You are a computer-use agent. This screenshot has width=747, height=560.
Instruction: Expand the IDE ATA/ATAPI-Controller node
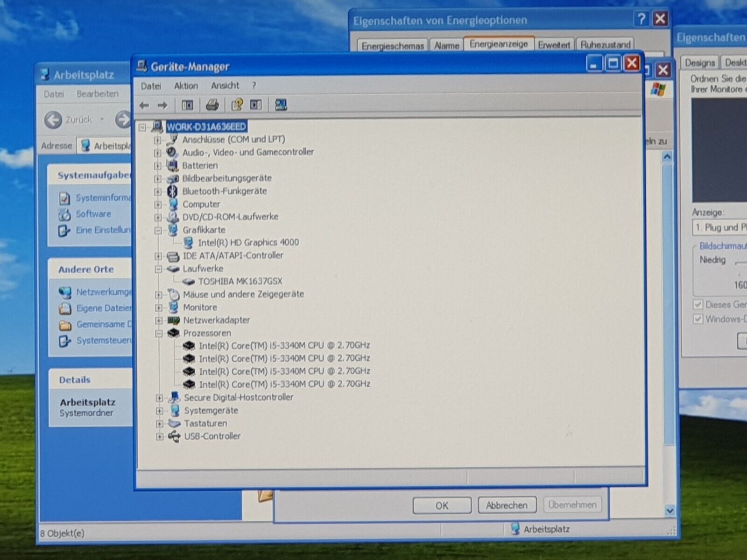click(158, 256)
